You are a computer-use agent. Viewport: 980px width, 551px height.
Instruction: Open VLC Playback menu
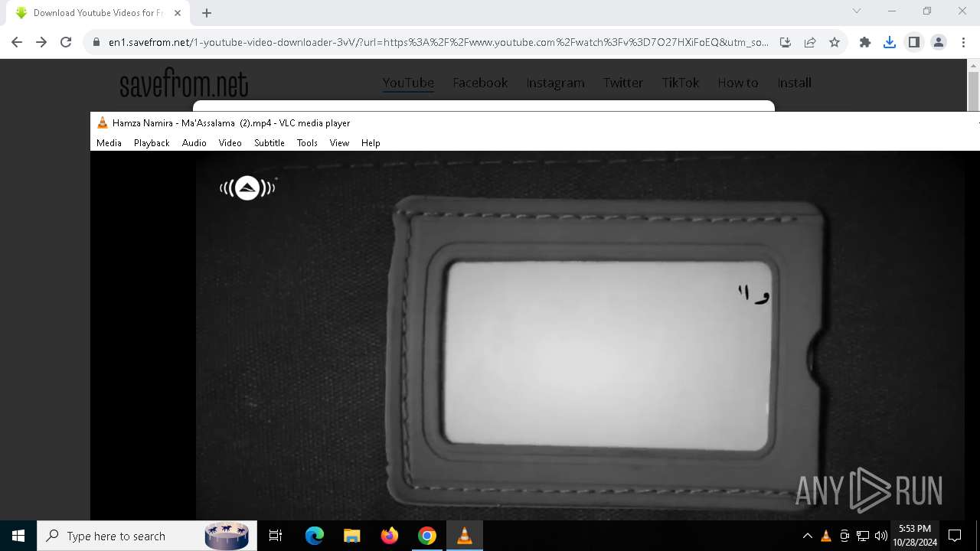click(152, 143)
